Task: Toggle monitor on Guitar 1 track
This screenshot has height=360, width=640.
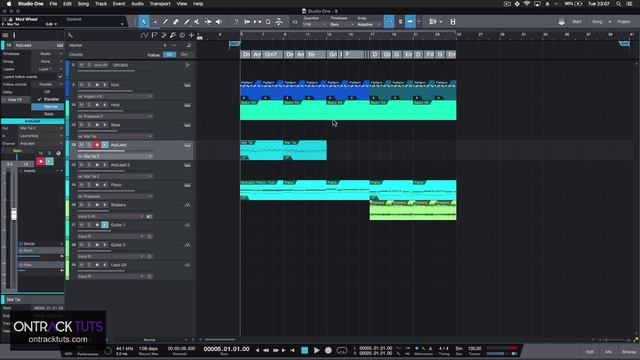Action: (x=104, y=225)
